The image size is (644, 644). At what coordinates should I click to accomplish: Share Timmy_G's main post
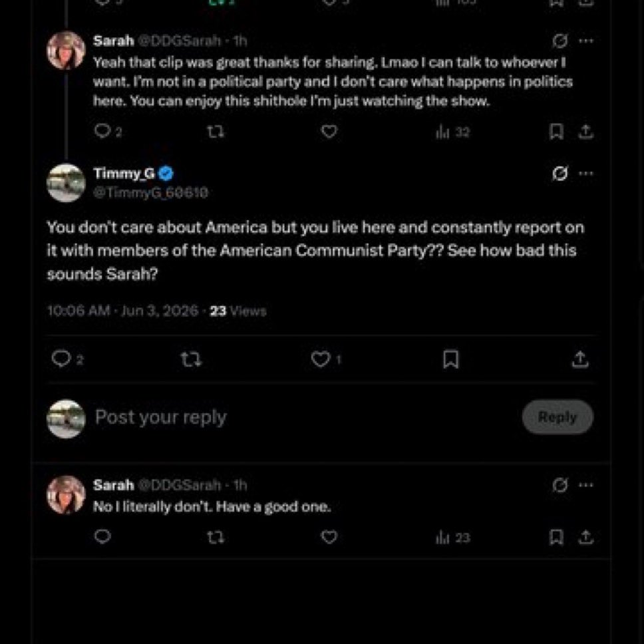[580, 359]
